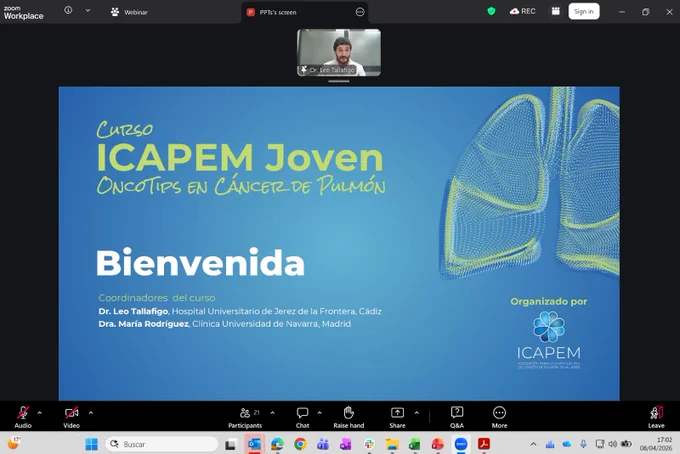Expand the Share options arrow

[x=416, y=413]
